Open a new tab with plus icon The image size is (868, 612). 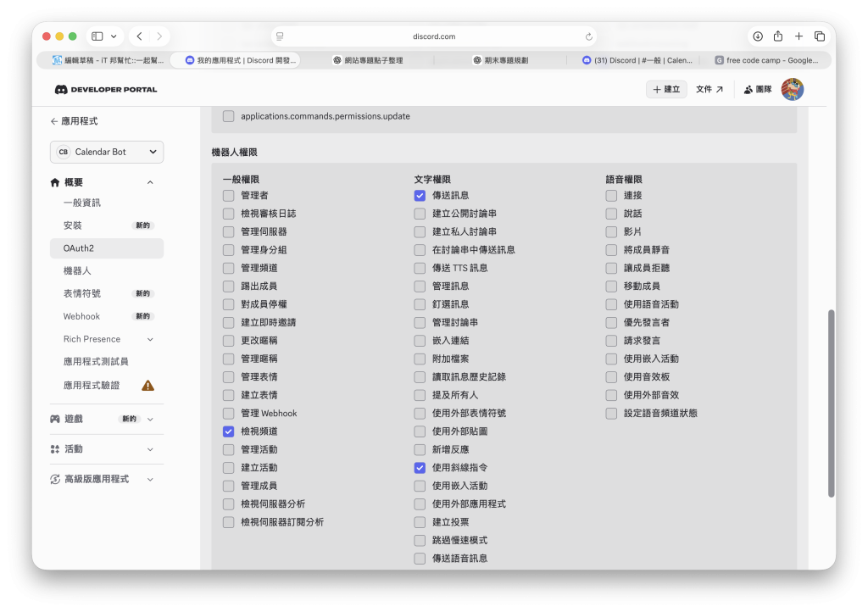click(x=798, y=36)
